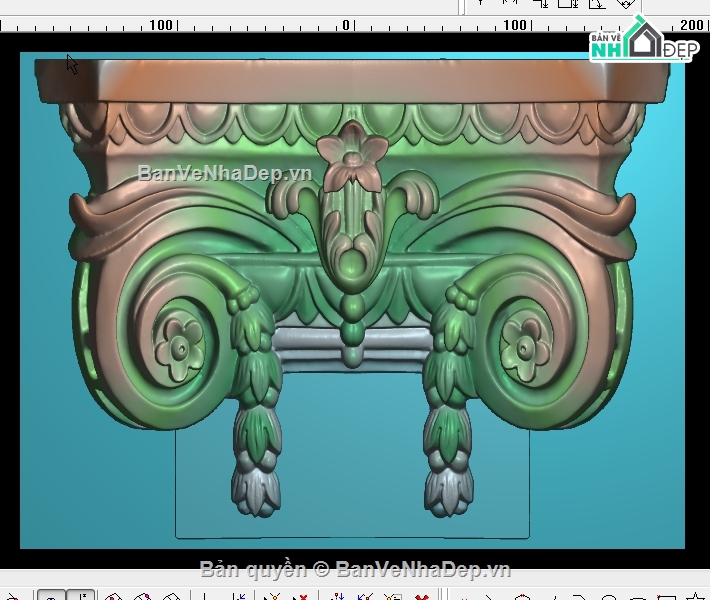Viewport: 710px width, 600px height.
Task: Click the BanVeNhaDep.vn watermark over the relief
Action: click(225, 173)
